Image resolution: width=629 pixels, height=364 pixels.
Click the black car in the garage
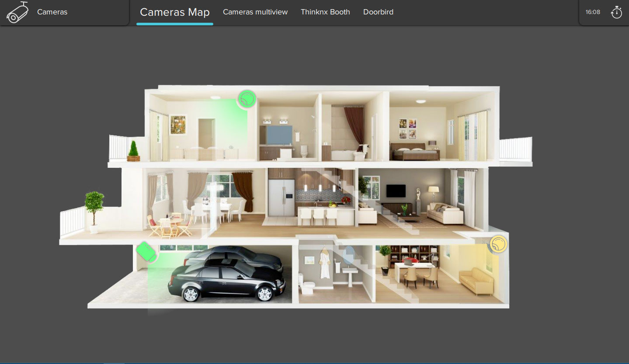tap(227, 282)
